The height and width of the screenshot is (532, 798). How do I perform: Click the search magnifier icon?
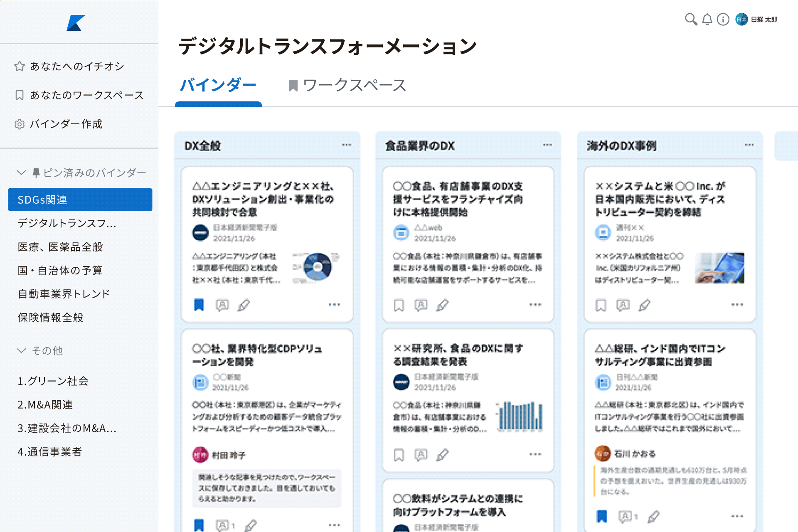tap(691, 20)
